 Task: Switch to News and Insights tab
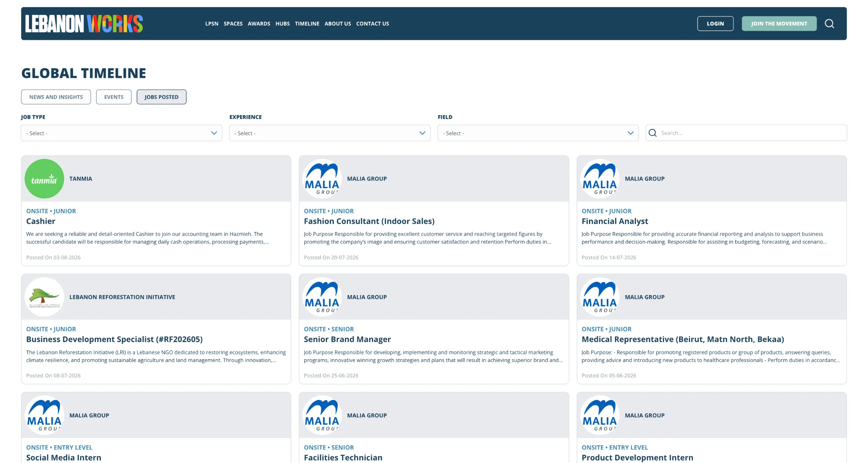pos(56,97)
